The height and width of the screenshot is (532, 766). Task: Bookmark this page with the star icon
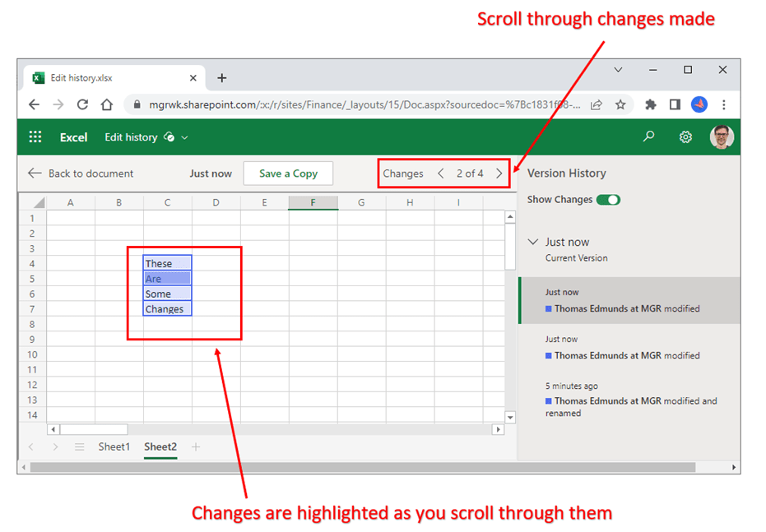point(620,104)
